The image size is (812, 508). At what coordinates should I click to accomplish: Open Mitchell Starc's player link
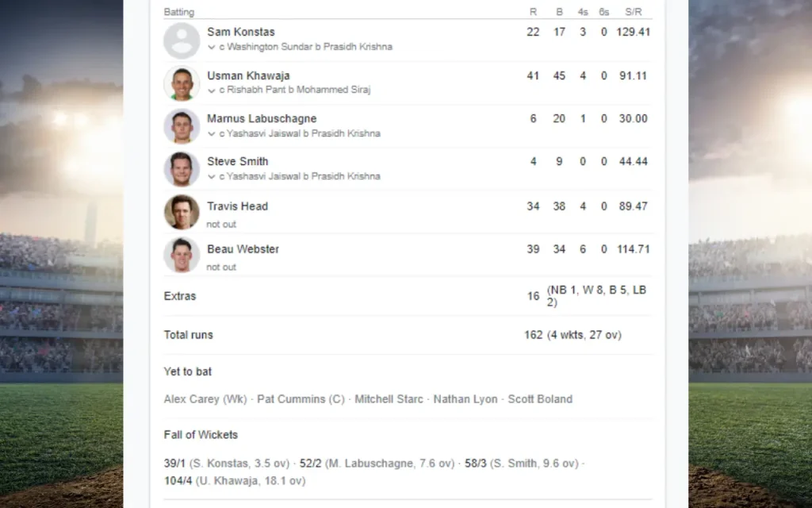click(389, 399)
